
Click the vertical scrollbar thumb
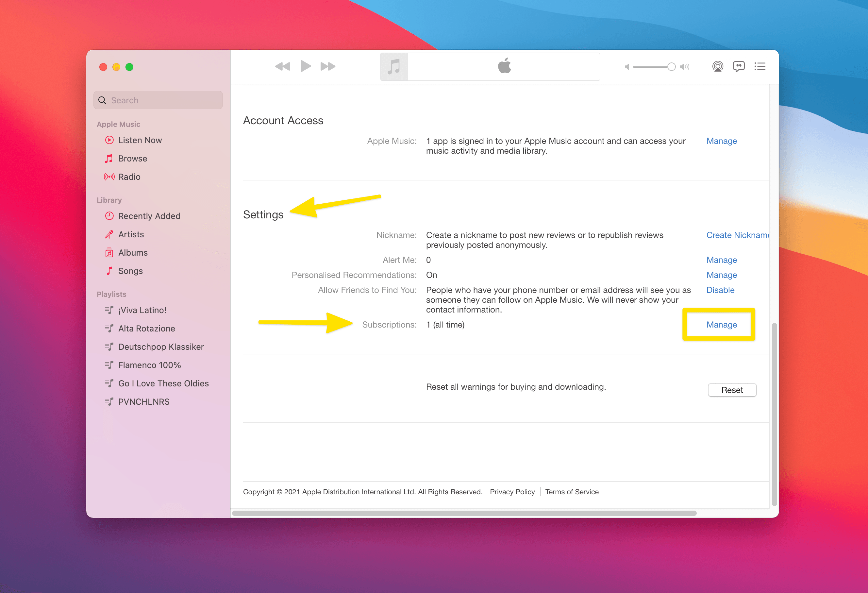pyautogui.click(x=774, y=415)
